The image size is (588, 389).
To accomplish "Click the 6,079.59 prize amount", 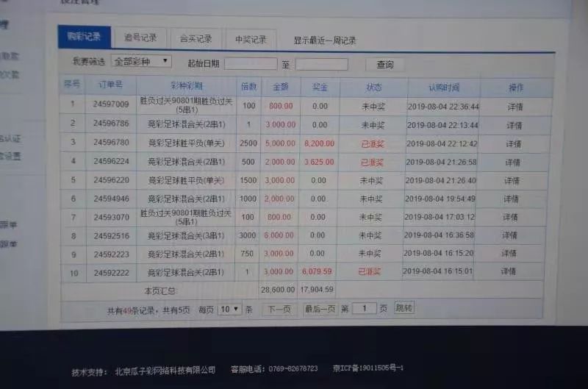I will pyautogui.click(x=317, y=271).
